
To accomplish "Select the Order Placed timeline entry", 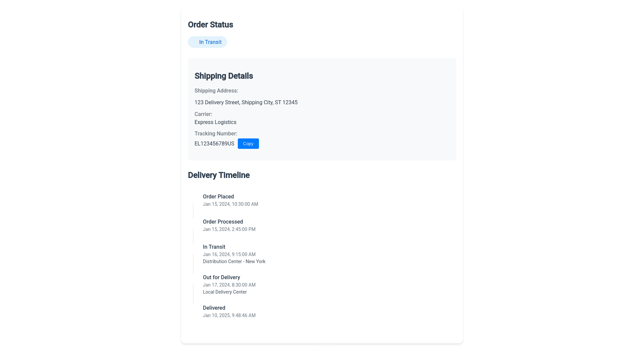I will [218, 196].
